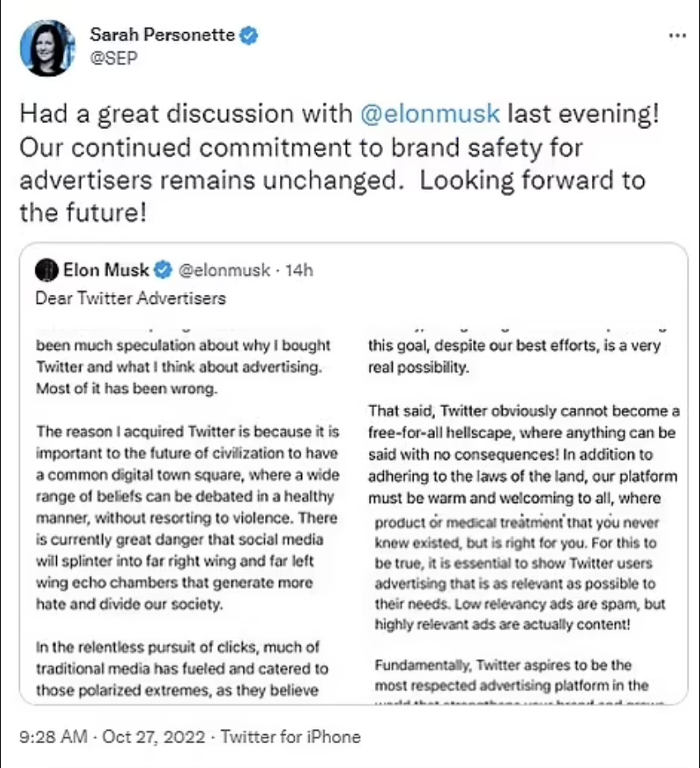This screenshot has width=700, height=768.
Task: Open Sarah Personette's profile picture
Action: (x=48, y=48)
